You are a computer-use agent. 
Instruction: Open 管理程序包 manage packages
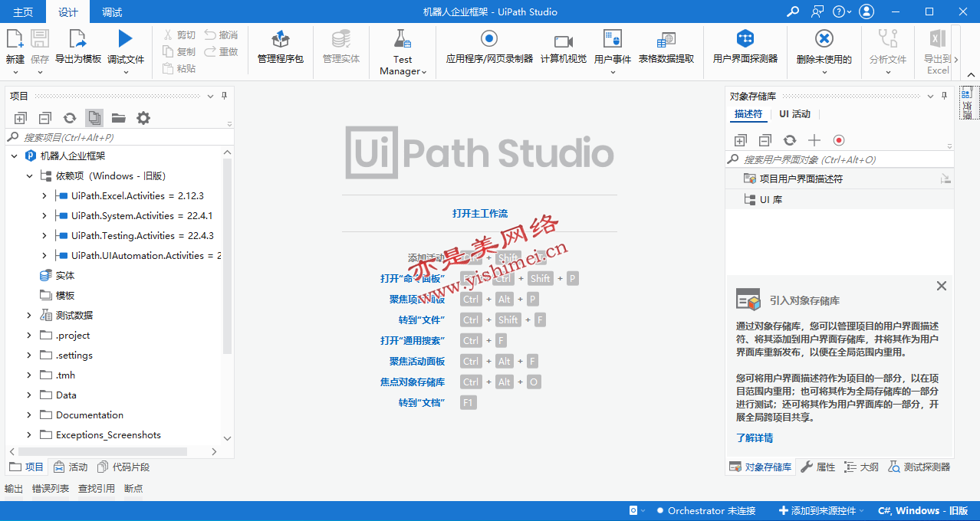click(x=280, y=39)
